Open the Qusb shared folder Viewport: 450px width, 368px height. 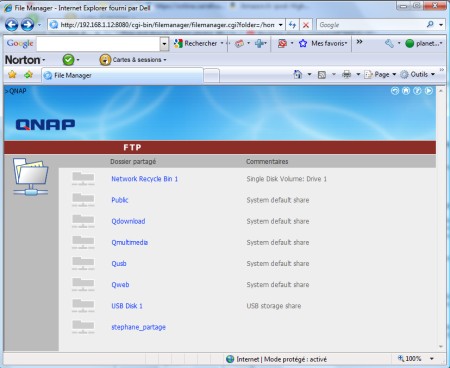pyautogui.click(x=119, y=264)
